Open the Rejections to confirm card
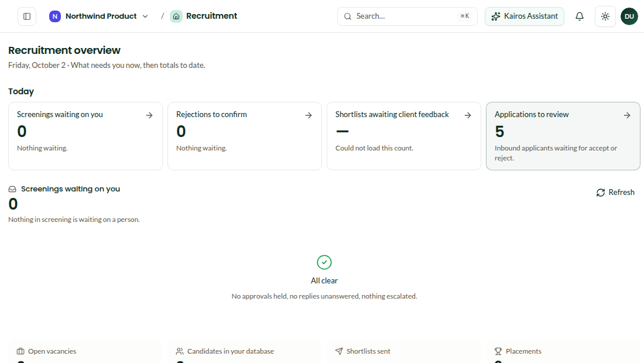 (244, 136)
